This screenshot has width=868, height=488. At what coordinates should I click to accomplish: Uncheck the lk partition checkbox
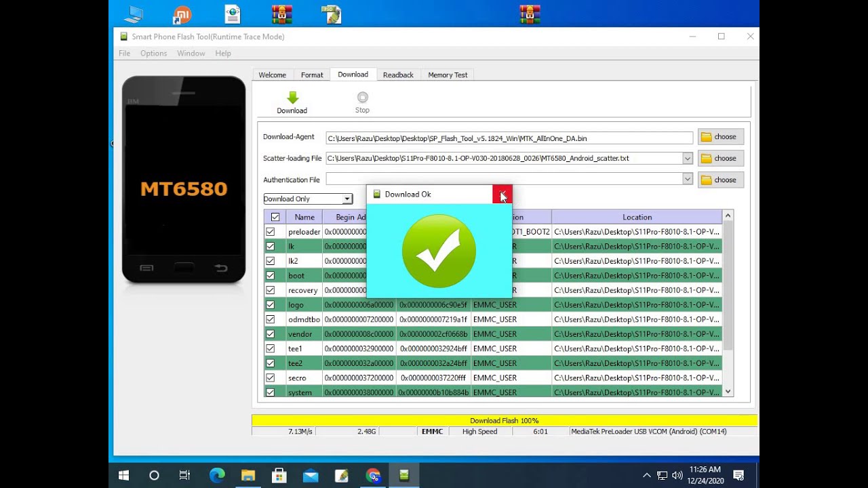pyautogui.click(x=270, y=246)
